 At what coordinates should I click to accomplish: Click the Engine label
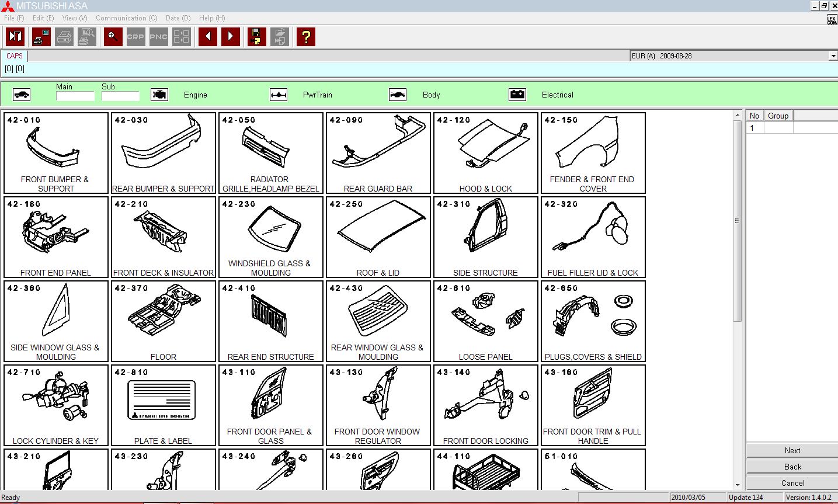pos(196,95)
